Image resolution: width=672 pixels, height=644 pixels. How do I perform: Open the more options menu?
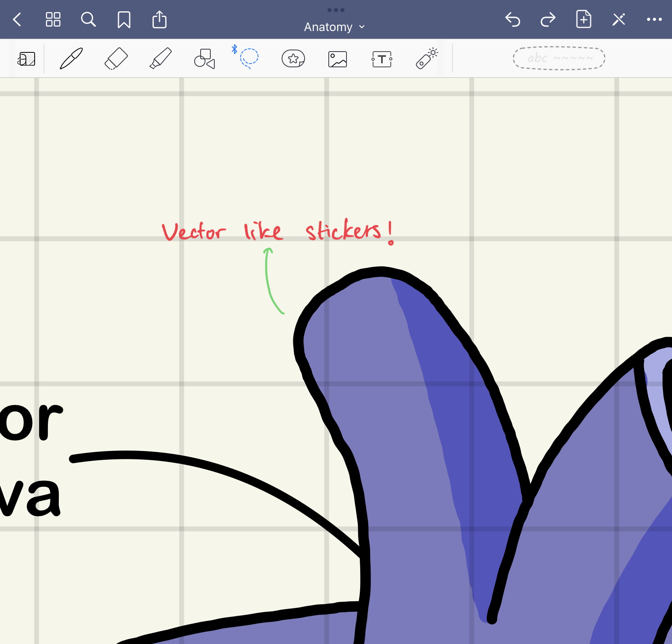654,19
